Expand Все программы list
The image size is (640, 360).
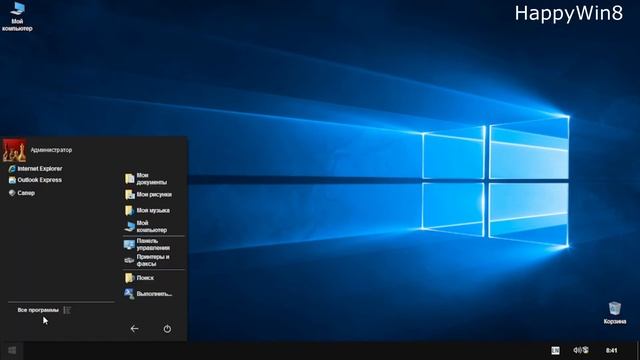[44, 310]
